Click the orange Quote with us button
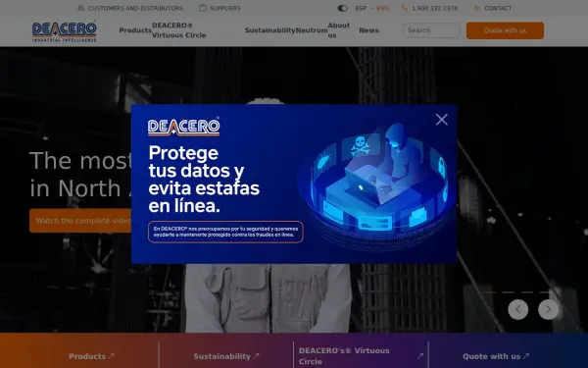This screenshot has width=588, height=368. pyautogui.click(x=505, y=30)
